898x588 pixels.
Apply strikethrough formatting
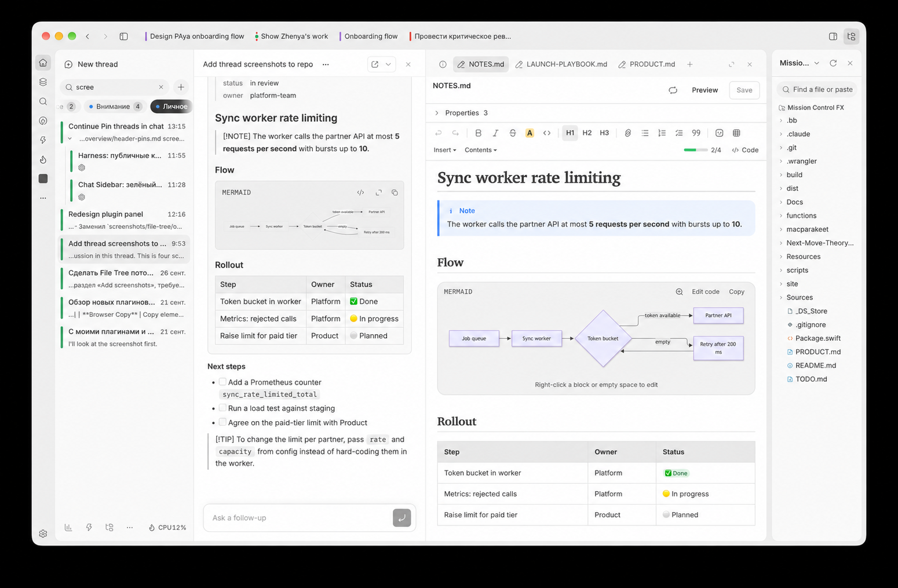point(512,133)
